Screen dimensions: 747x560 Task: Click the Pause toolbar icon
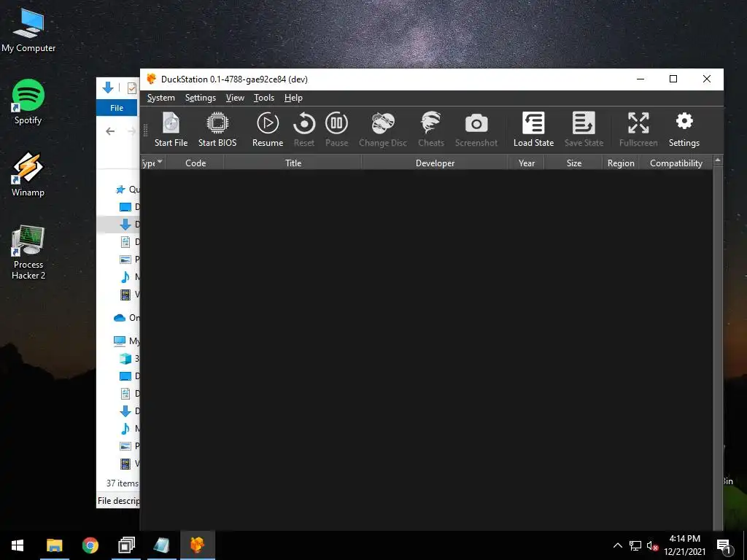(x=337, y=129)
